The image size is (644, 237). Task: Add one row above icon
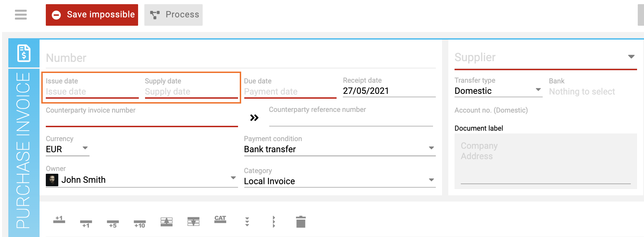pyautogui.click(x=59, y=220)
